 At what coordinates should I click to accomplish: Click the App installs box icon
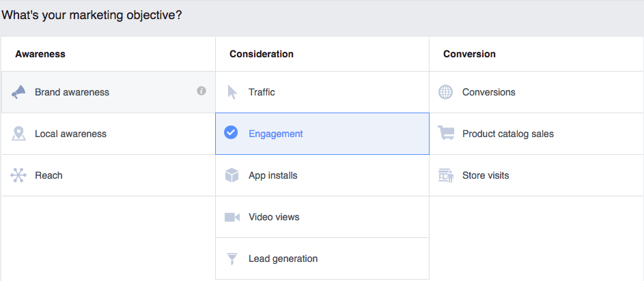coord(232,175)
